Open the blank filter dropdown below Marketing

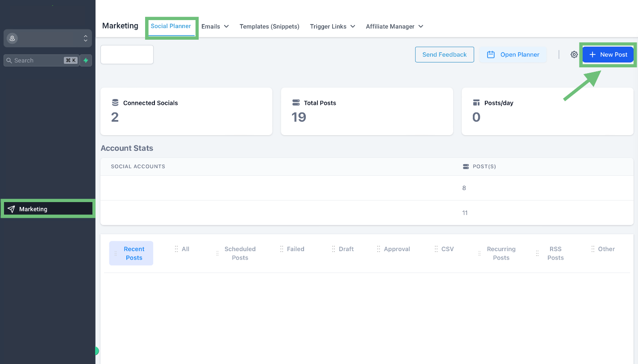point(127,54)
